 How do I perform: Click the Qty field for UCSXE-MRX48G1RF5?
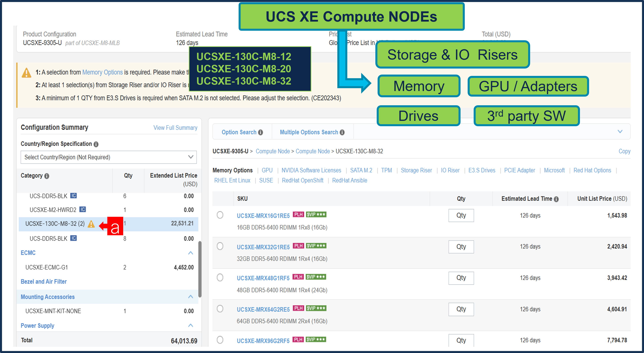461,278
